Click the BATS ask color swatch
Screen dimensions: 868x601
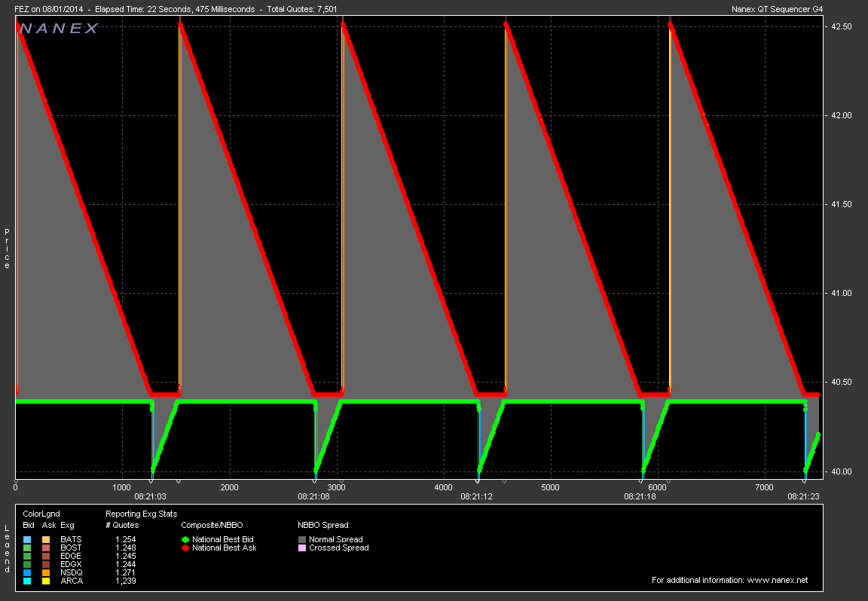point(46,539)
